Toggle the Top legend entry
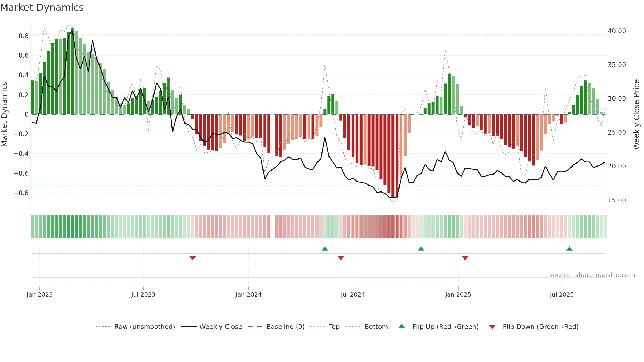This screenshot has height=362, width=644. pos(325,327)
